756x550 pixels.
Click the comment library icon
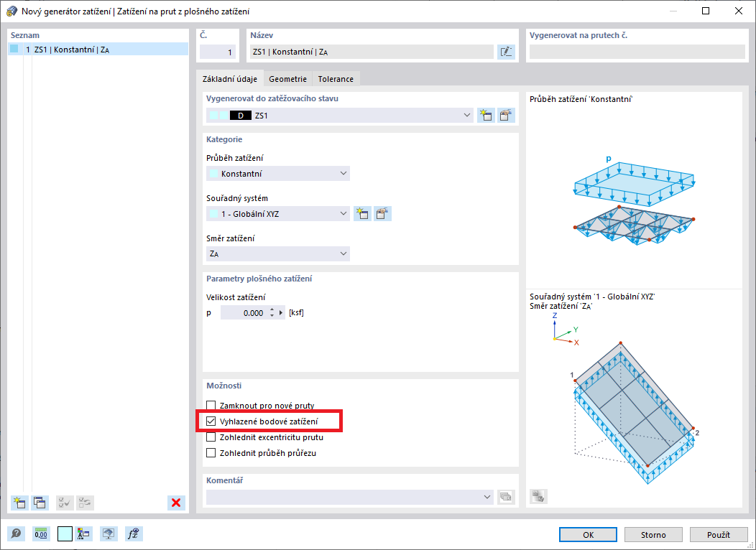tap(506, 497)
